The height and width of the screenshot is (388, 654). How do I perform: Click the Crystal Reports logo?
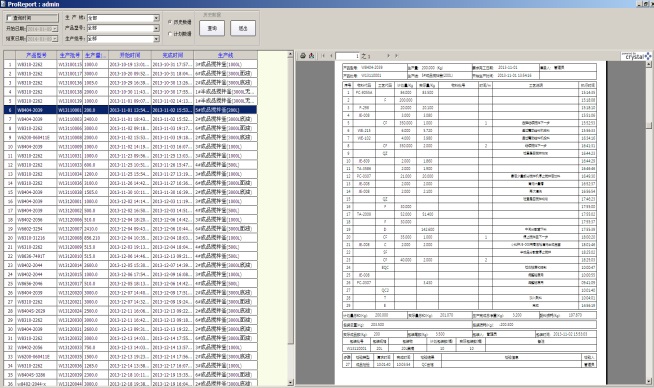[x=636, y=56]
